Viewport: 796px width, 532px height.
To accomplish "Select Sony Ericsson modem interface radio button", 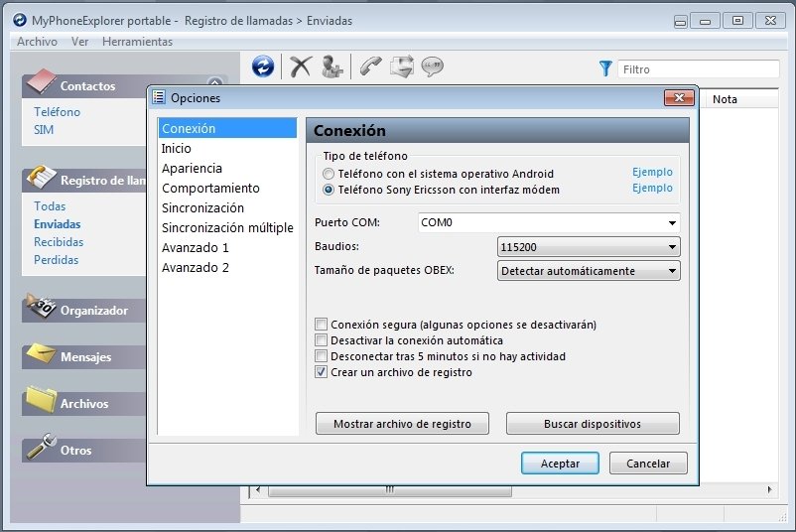I will pos(329,190).
